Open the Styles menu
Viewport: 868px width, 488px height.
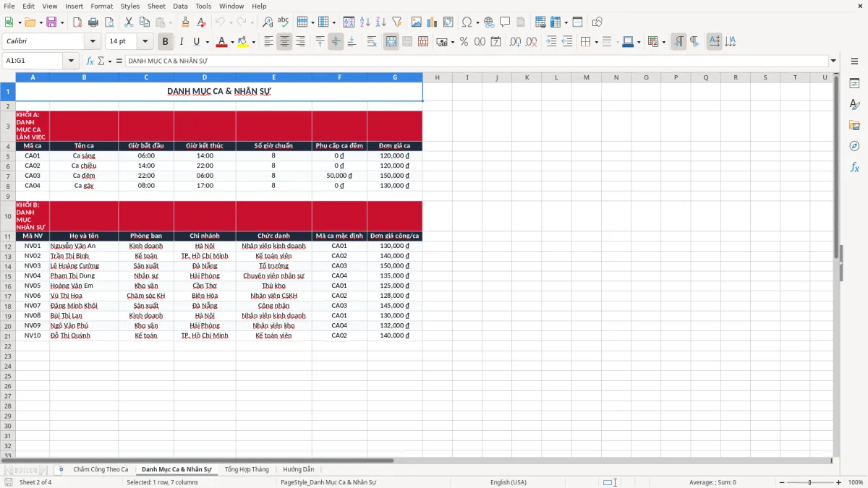[x=130, y=6]
